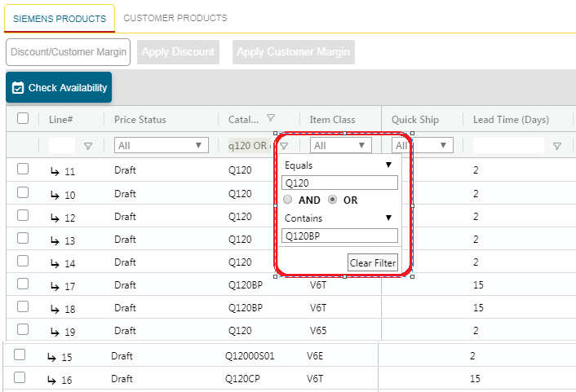This screenshot has height=392, width=576.
Task: Click the Quick Ship column header
Action: (x=415, y=120)
